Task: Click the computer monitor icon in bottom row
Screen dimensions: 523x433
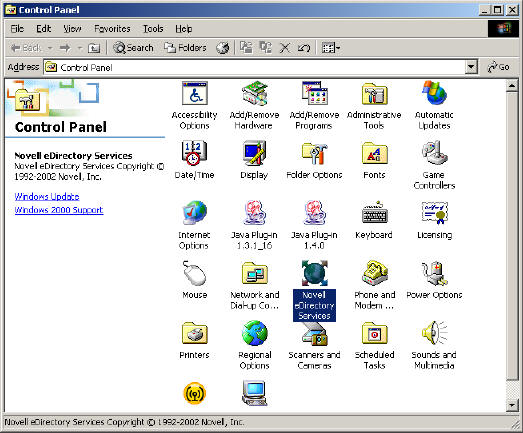Action: click(254, 393)
